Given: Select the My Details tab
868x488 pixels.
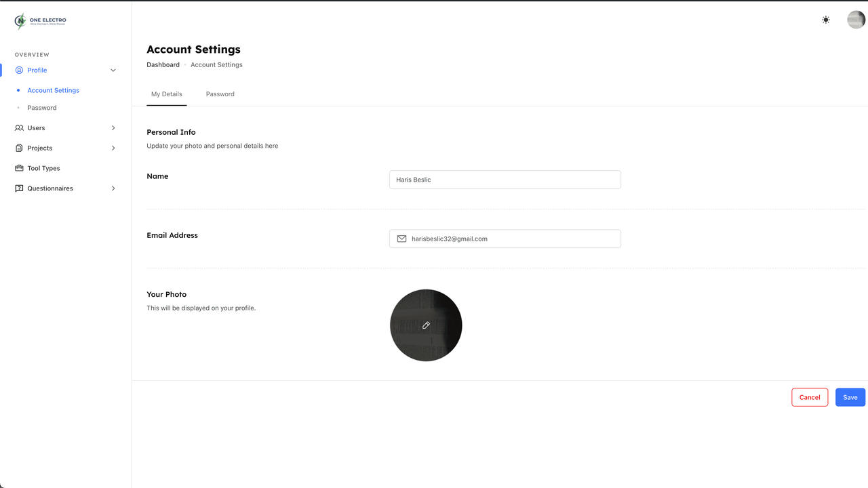Looking at the screenshot, I should tap(167, 94).
